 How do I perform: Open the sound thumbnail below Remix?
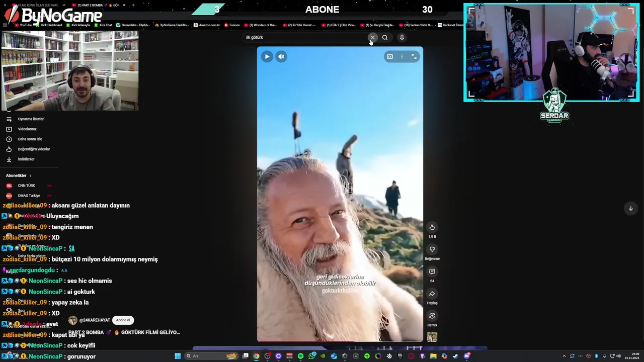click(432, 337)
